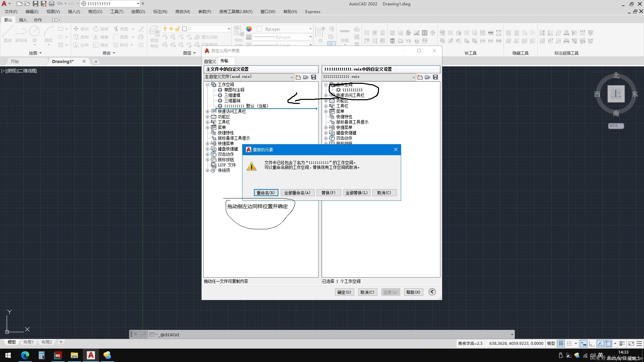644x362 pixels.
Task: Toggle object snap in status bar
Action: pyautogui.click(x=608, y=344)
